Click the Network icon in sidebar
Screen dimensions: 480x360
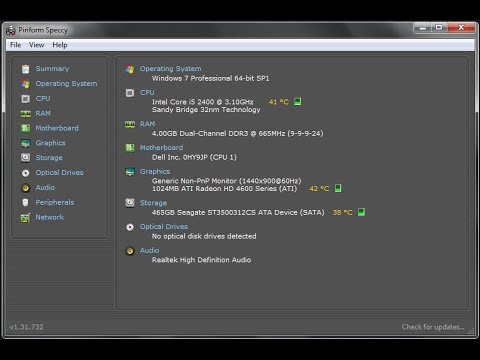(25, 218)
